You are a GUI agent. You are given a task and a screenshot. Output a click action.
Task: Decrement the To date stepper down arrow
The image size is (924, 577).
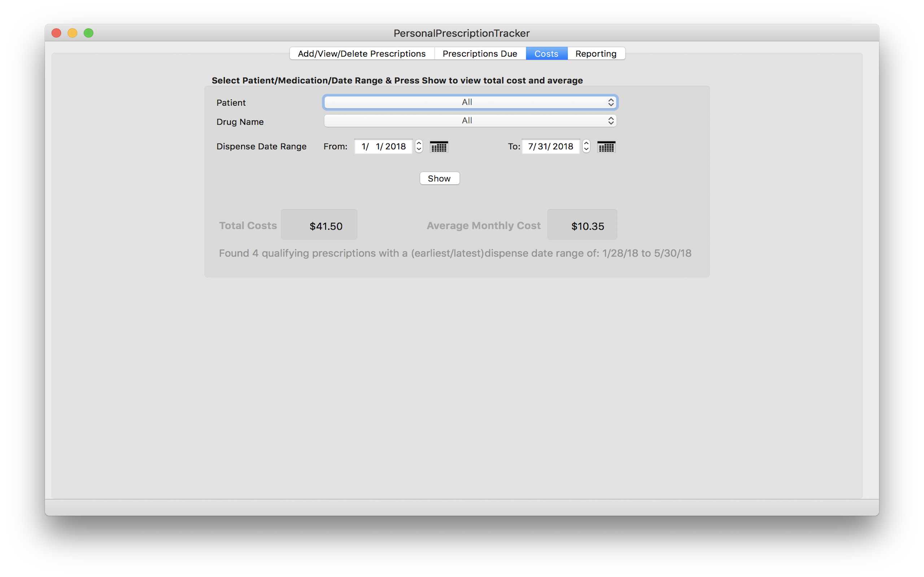[586, 150]
